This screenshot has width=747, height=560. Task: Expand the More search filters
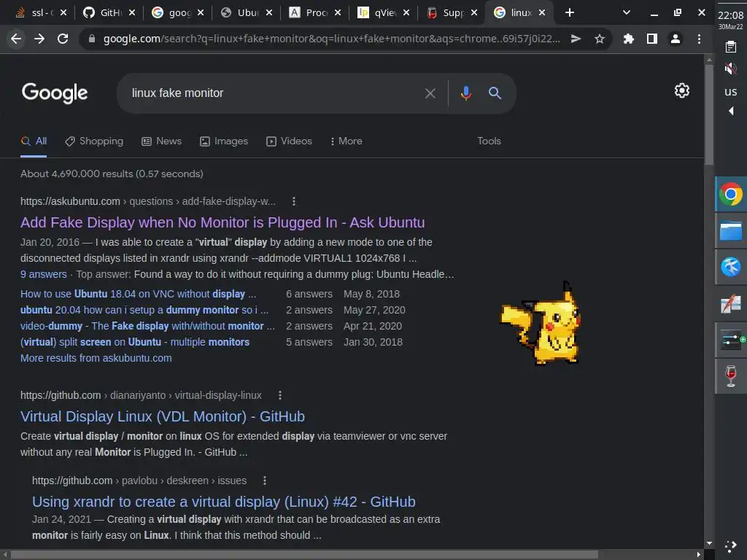pyautogui.click(x=347, y=141)
